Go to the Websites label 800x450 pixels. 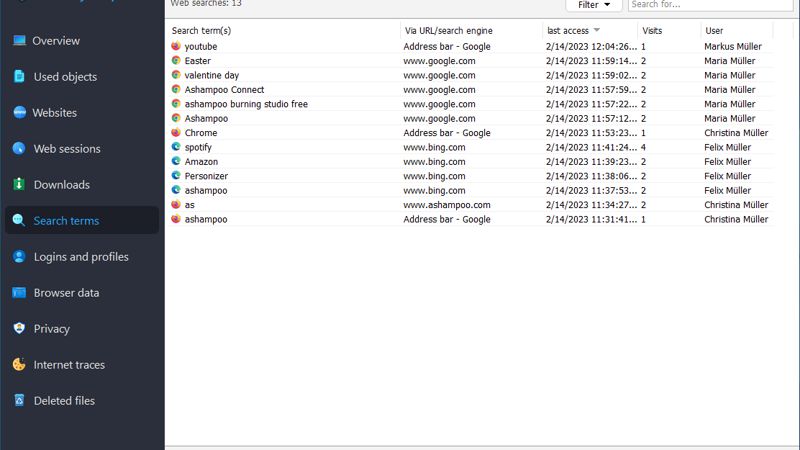(55, 113)
